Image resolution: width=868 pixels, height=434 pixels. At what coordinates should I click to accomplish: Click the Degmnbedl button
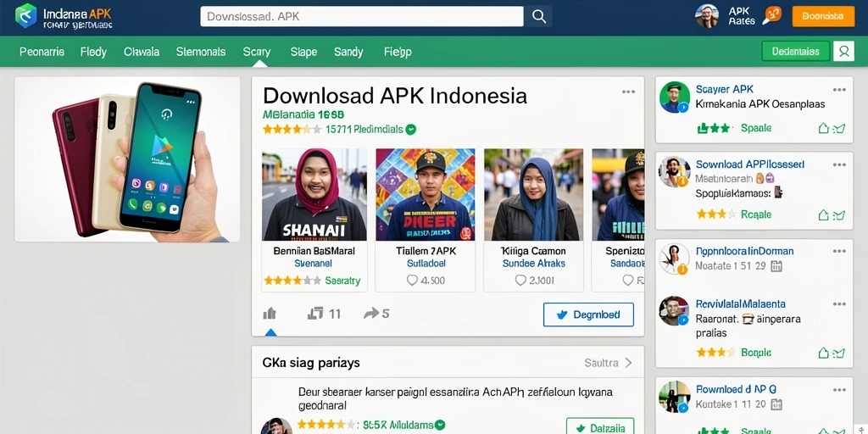click(588, 315)
